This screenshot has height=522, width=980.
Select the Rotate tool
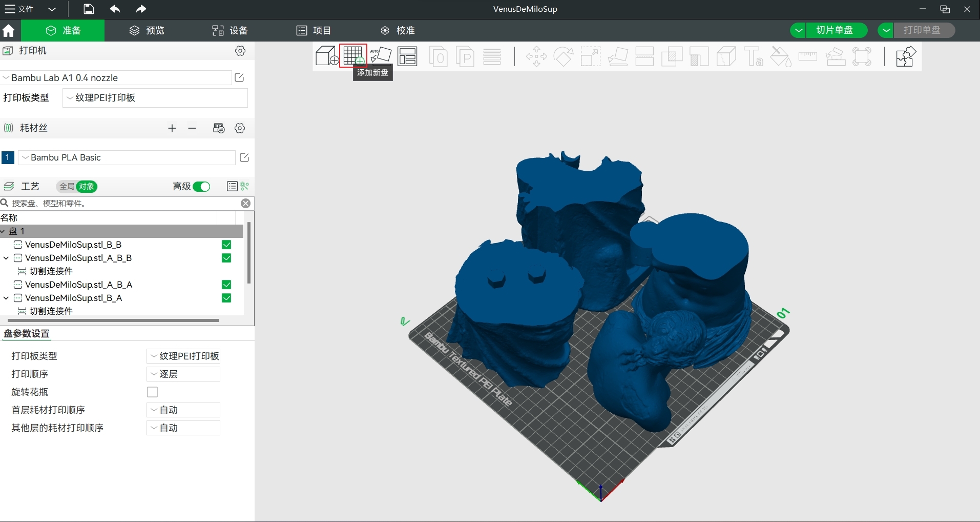coord(564,56)
